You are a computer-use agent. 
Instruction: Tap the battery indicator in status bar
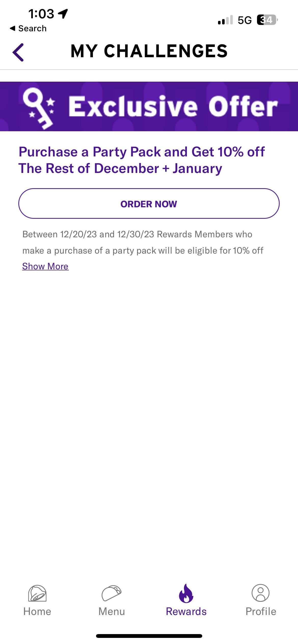[x=267, y=20]
